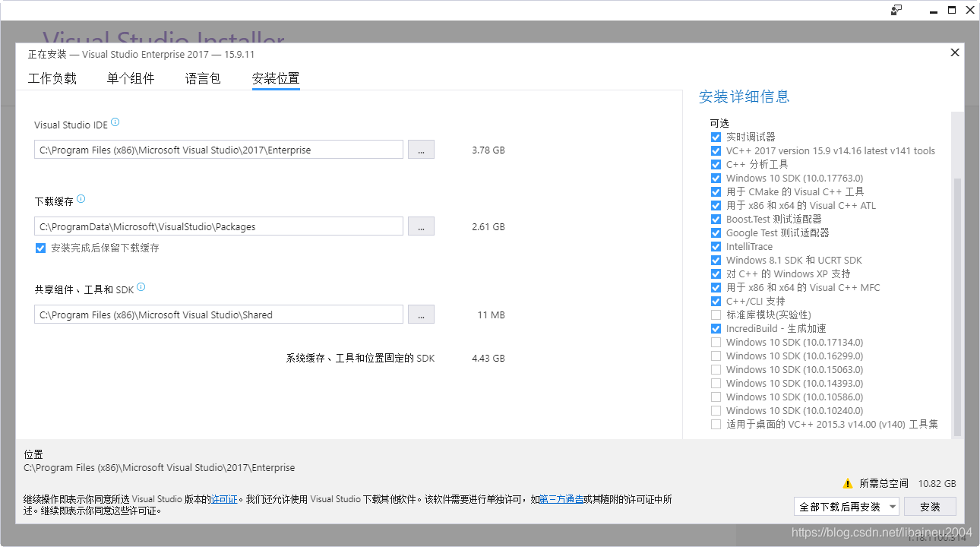The image size is (980, 547).
Task: Click the 2.61 GB download cache size
Action: point(488,226)
